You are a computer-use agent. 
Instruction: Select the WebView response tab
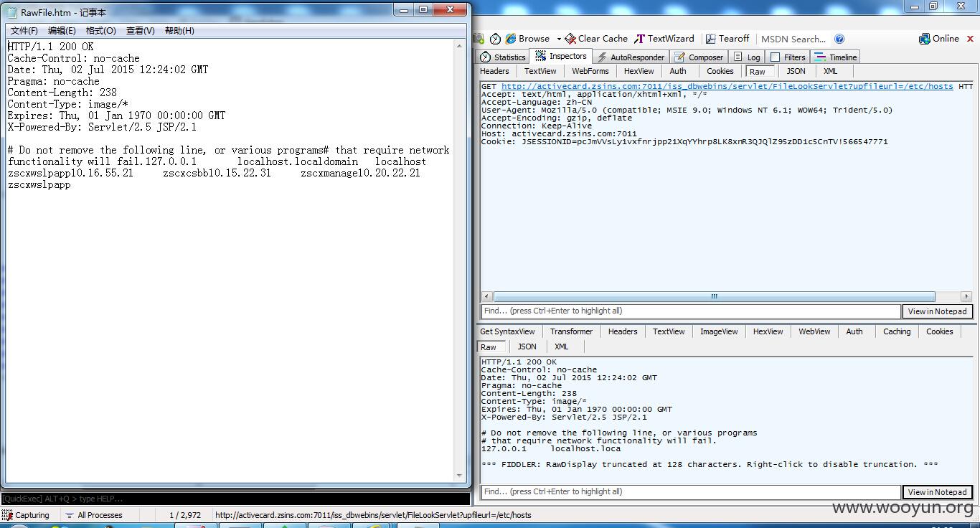click(x=814, y=331)
